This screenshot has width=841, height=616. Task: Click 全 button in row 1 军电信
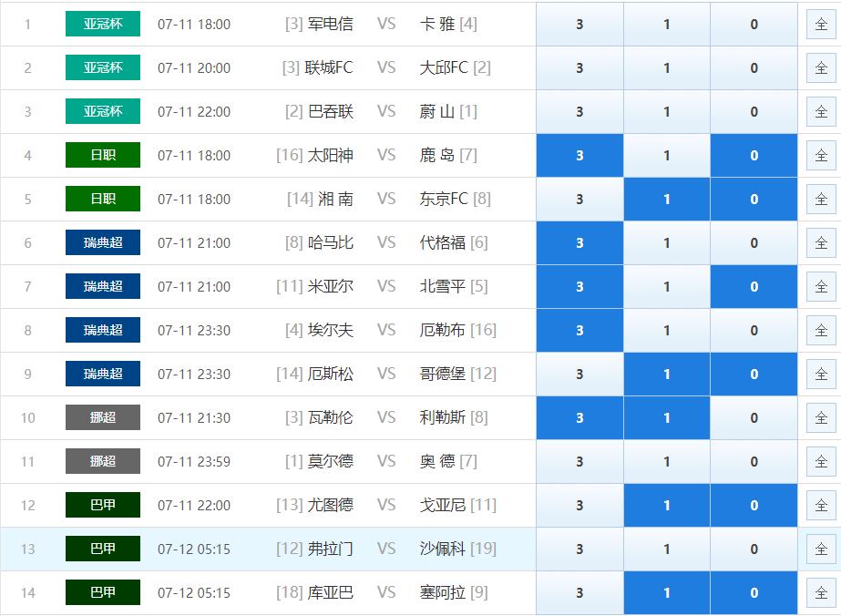(x=820, y=25)
